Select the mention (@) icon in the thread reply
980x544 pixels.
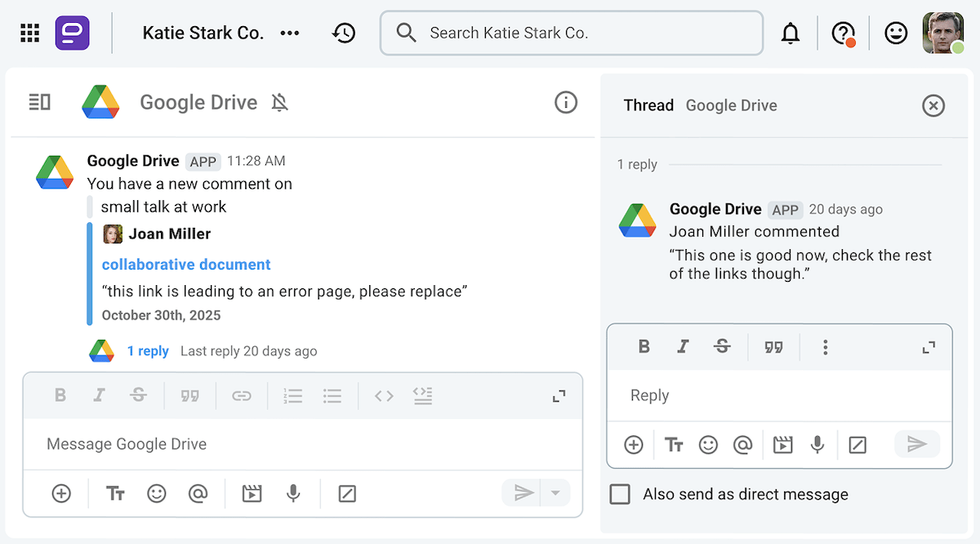743,444
